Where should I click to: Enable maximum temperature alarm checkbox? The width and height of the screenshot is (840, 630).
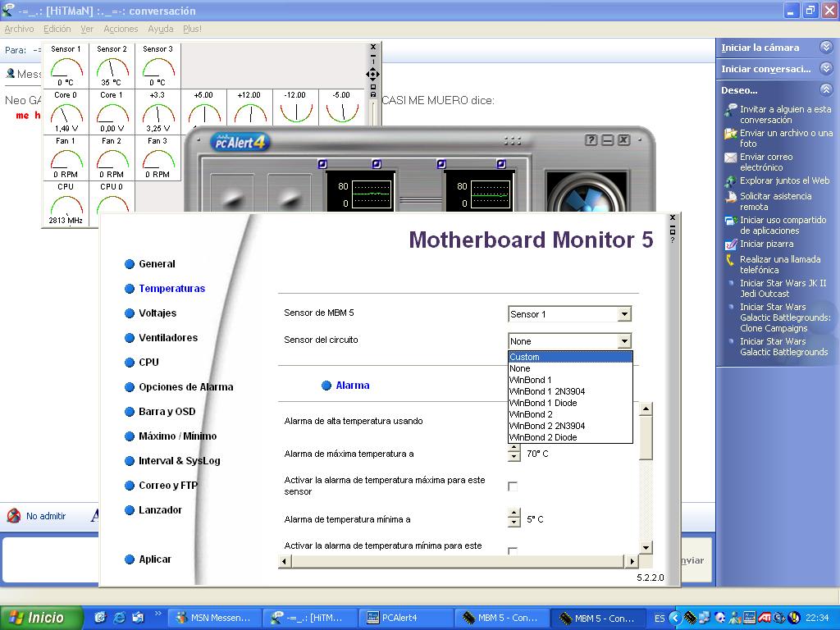pos(513,486)
